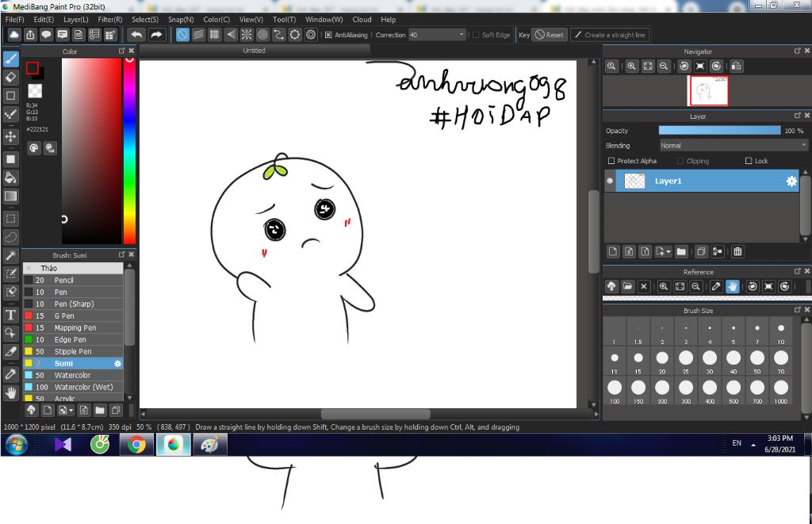Choose brush size 100 preset
This screenshot has width=812, height=524.
click(x=615, y=388)
